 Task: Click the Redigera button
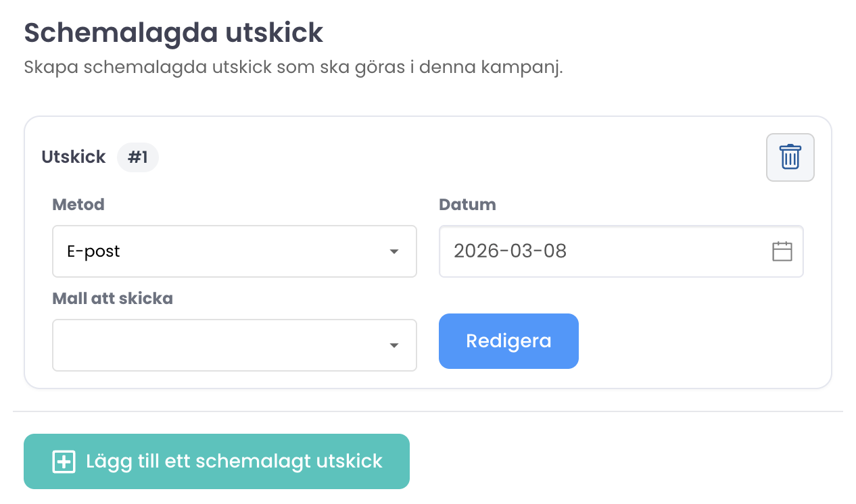pos(508,341)
